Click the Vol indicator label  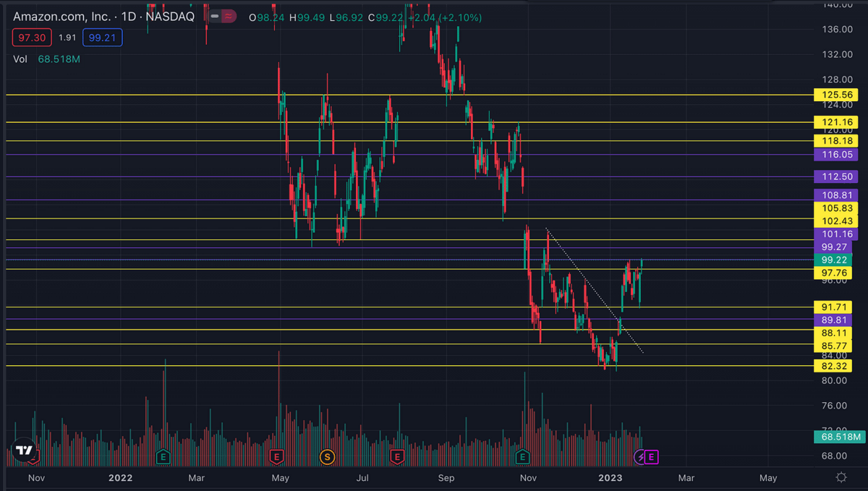tap(20, 59)
